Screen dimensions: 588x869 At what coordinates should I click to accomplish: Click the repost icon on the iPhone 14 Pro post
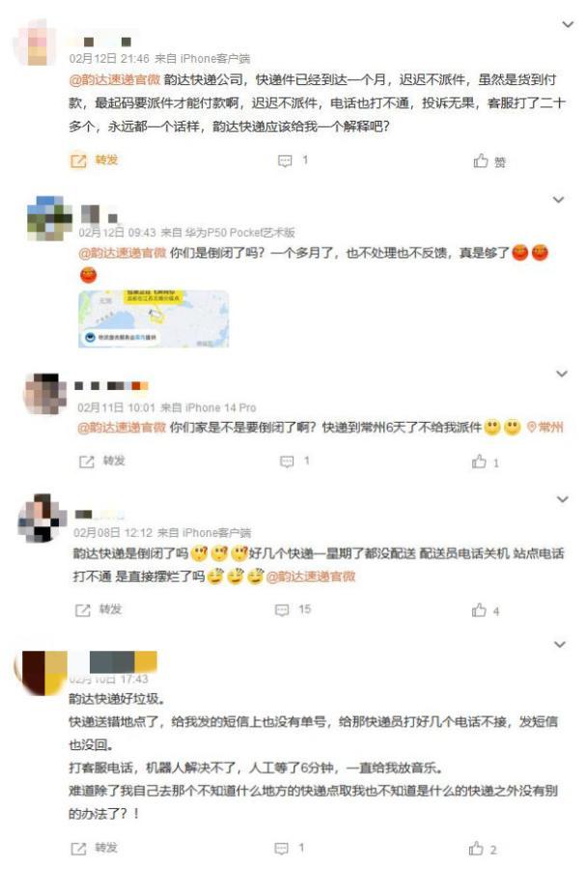click(x=87, y=462)
